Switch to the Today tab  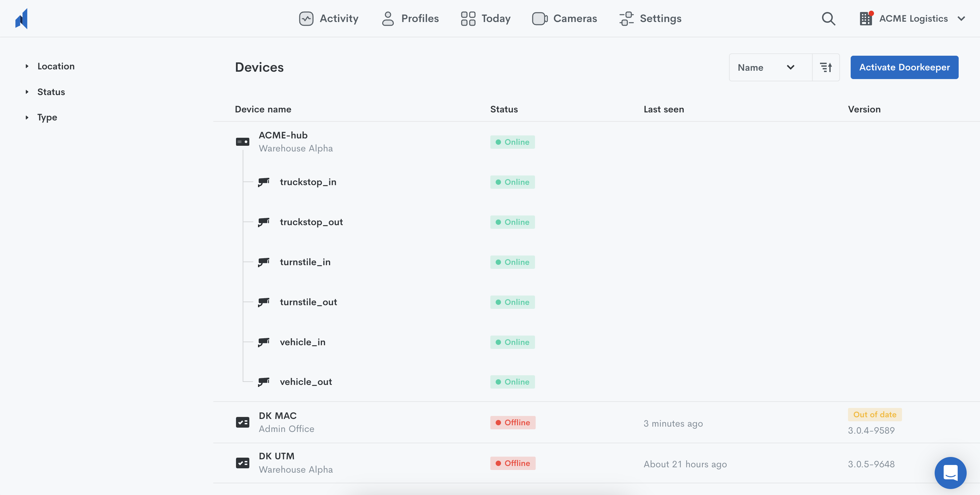click(x=485, y=18)
